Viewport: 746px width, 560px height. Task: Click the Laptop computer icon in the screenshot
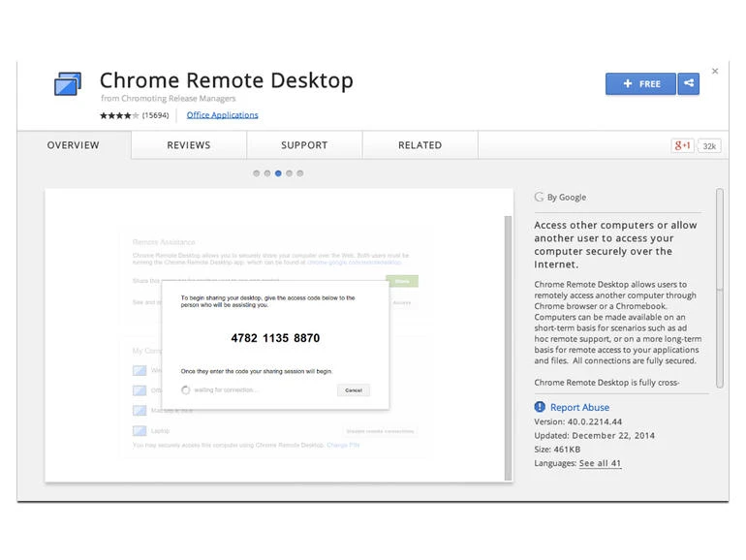139,430
